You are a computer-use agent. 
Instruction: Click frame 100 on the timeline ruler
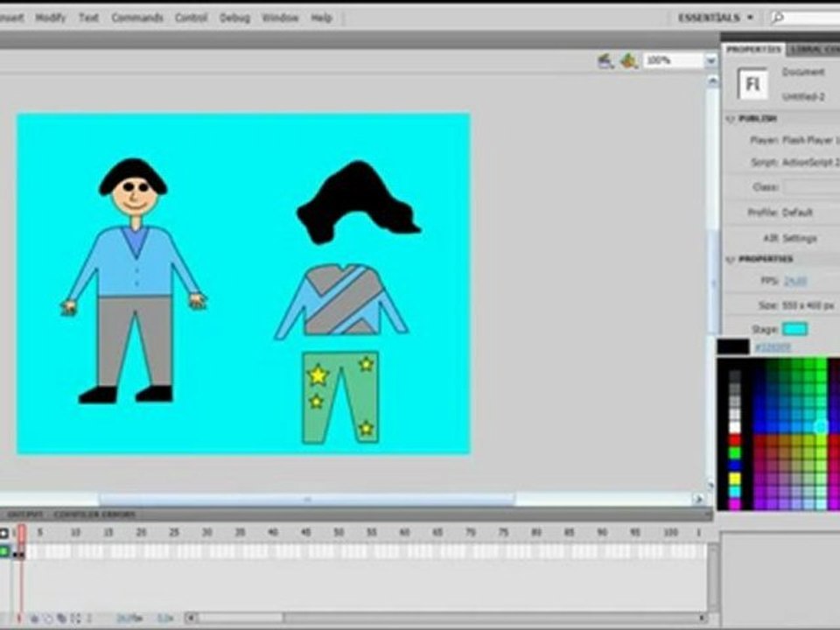671,533
